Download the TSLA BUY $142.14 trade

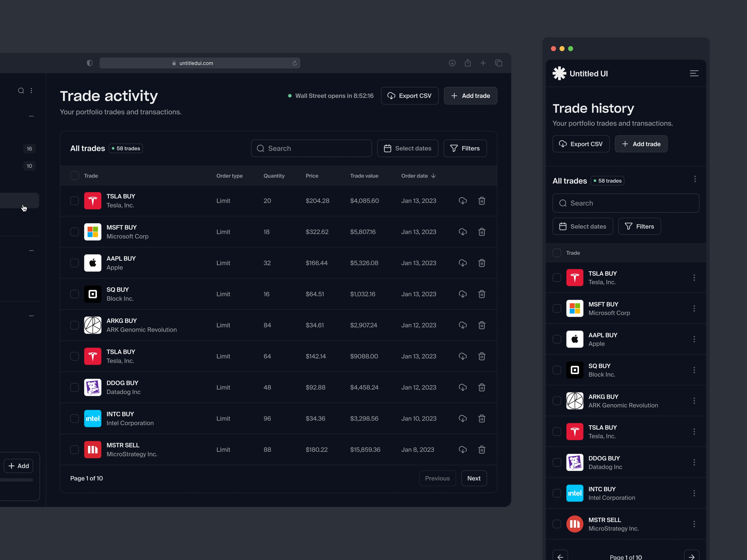[463, 356]
